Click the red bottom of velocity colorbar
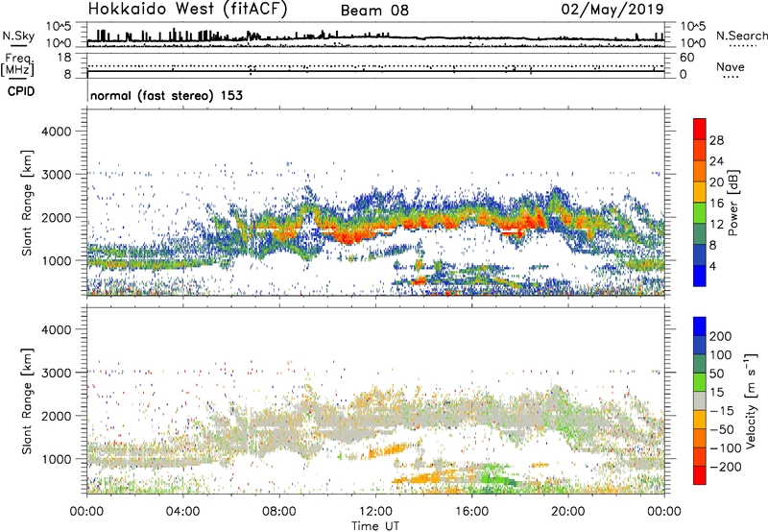 pyautogui.click(x=700, y=475)
